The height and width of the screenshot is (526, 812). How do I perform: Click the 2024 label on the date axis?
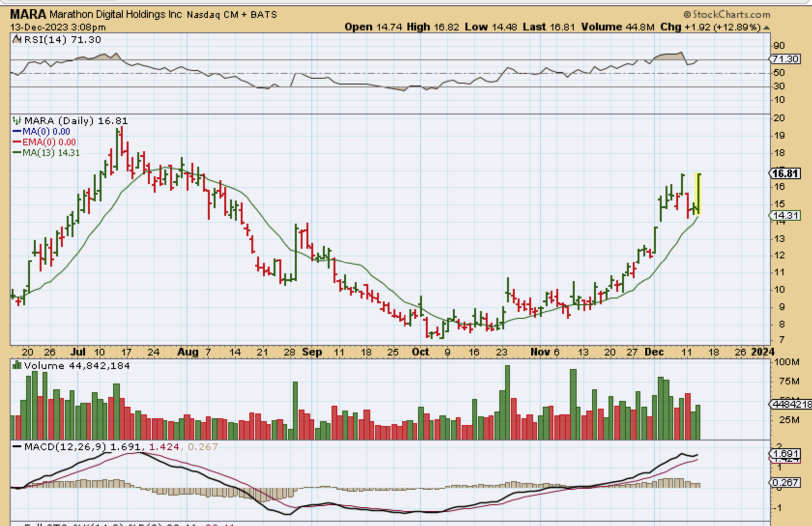tap(763, 352)
